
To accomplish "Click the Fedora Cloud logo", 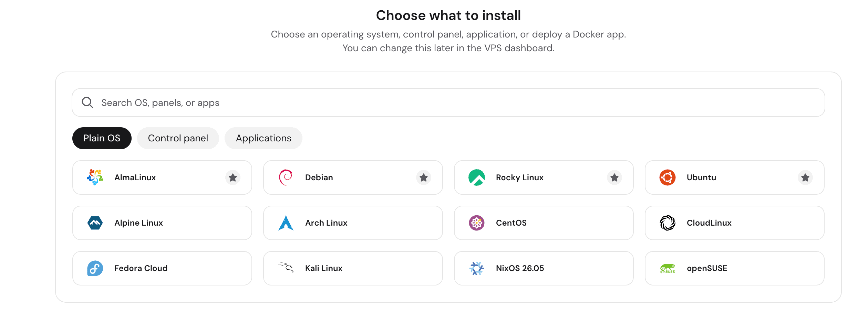I will click(x=95, y=268).
